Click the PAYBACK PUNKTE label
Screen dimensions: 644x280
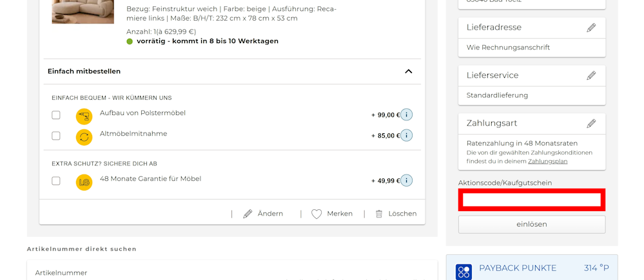[x=518, y=268]
